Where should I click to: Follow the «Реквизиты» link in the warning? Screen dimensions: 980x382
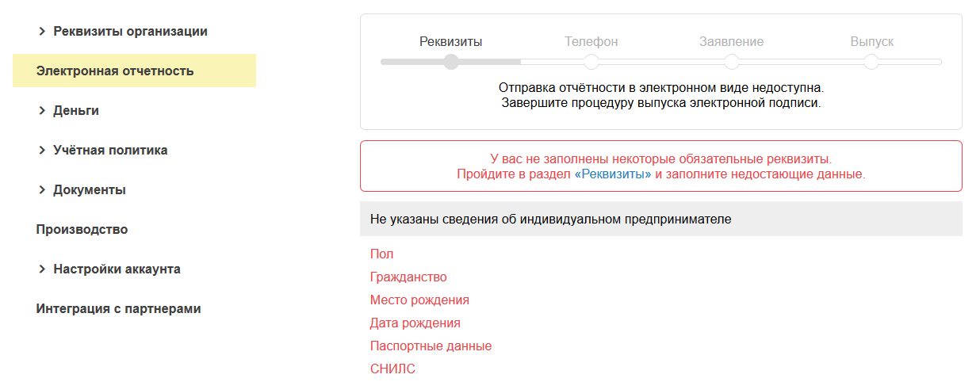point(612,174)
